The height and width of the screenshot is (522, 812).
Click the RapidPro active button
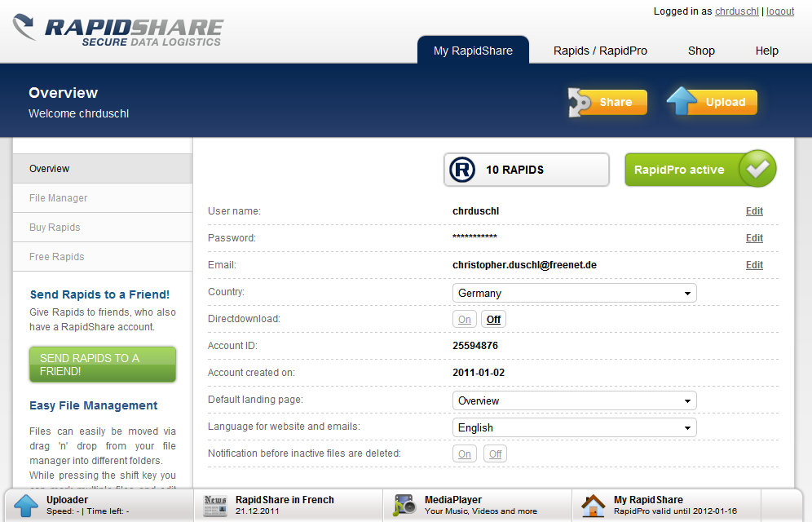[700, 170]
